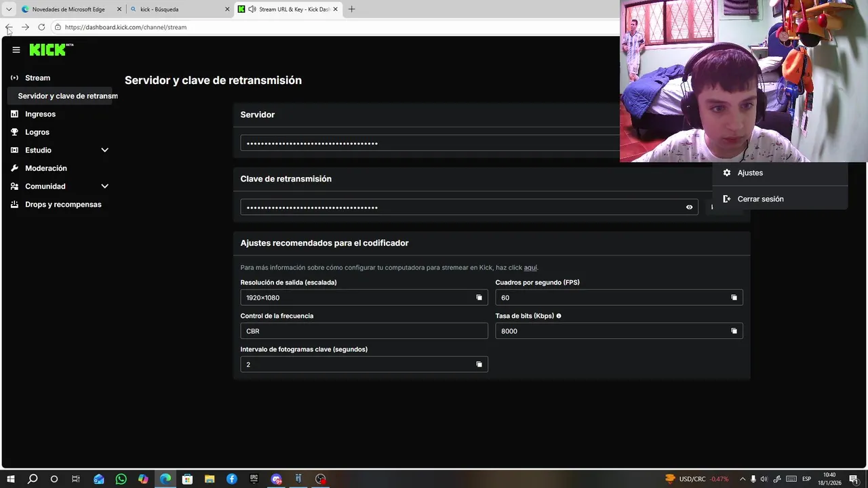Reload the dashboard page
868x488 pixels.
point(41,27)
